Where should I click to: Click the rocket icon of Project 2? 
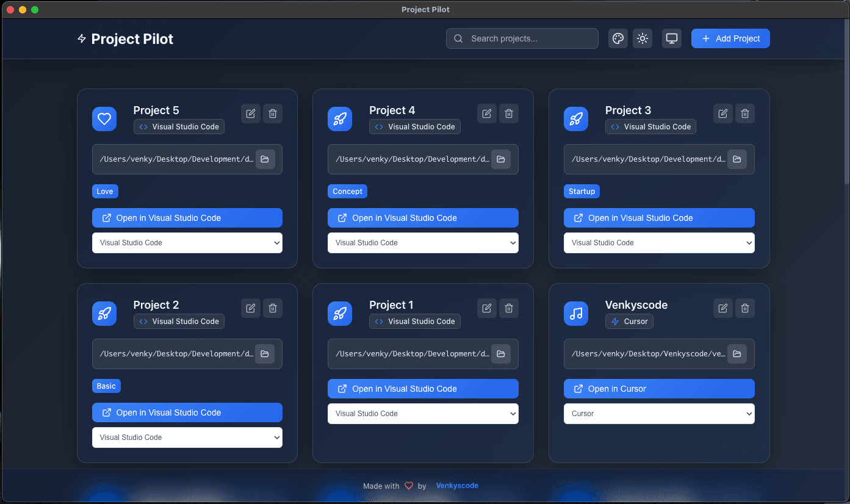point(104,314)
